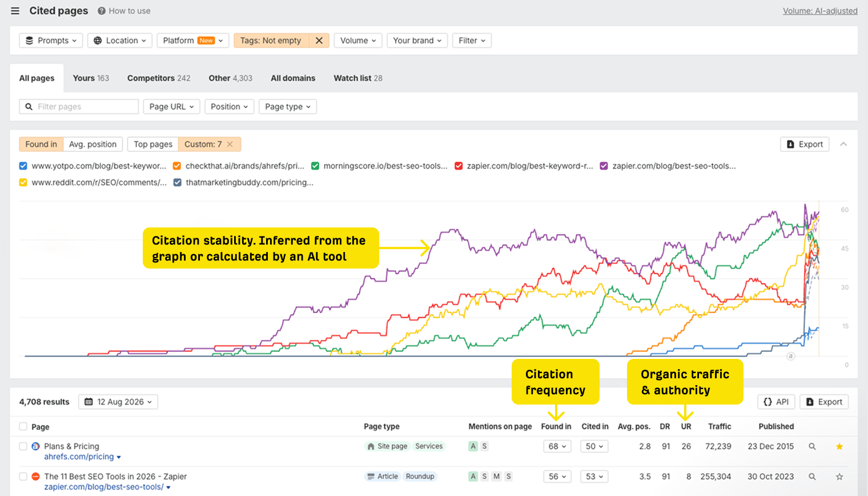Viewport: 868px width, 496px height.
Task: Open the Filter dropdown
Action: 472,41
